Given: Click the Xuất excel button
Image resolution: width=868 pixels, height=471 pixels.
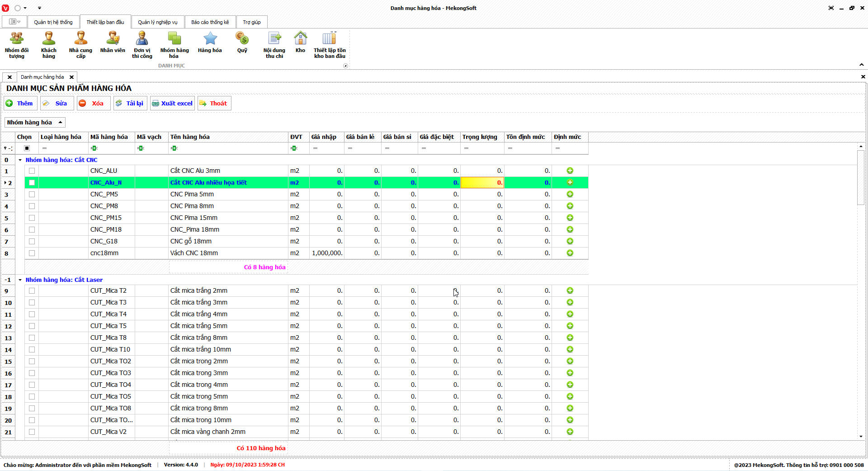Looking at the screenshot, I should (172, 103).
